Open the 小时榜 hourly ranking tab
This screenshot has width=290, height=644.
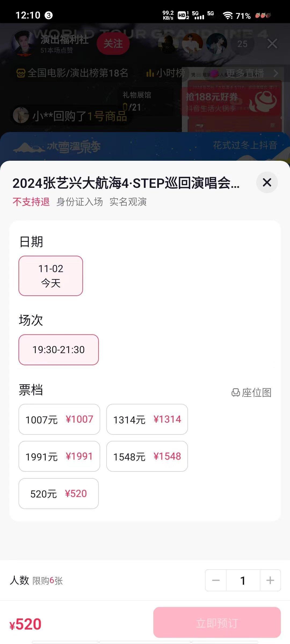[166, 73]
